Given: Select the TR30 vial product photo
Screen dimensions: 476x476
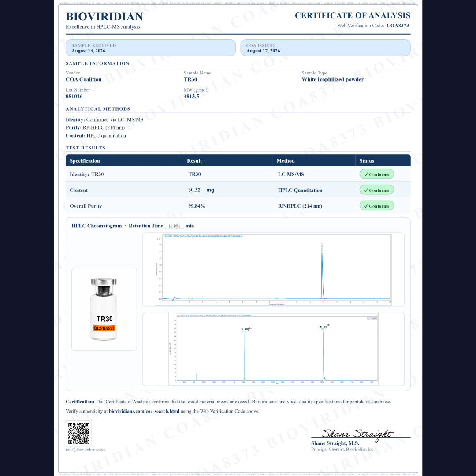Looking at the screenshot, I should (x=104, y=309).
